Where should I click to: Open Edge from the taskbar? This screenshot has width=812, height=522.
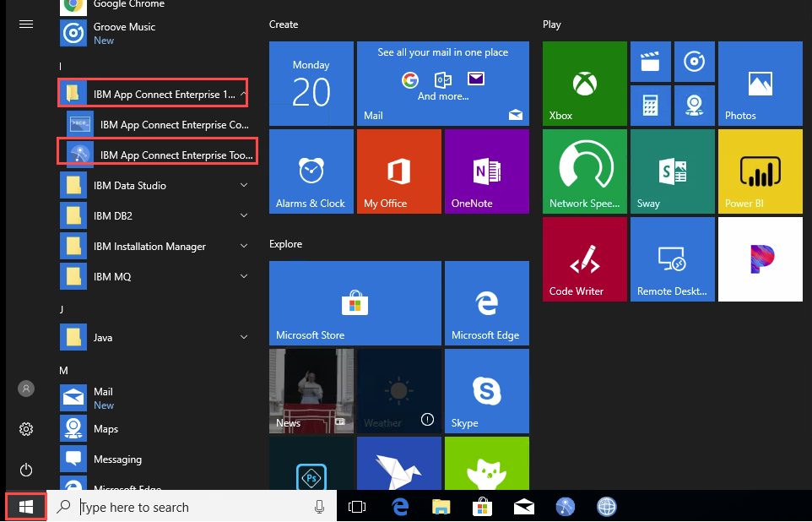pyautogui.click(x=400, y=507)
